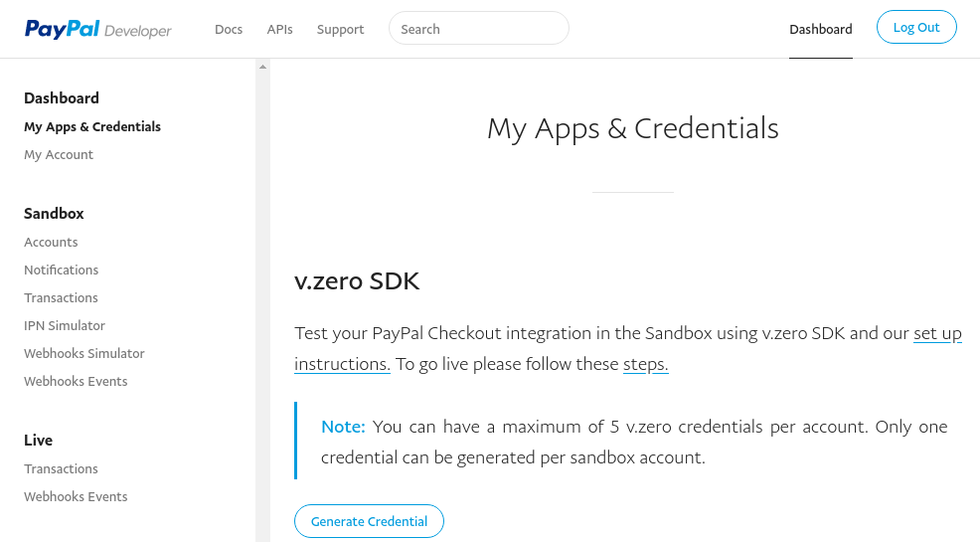980x542 pixels.
Task: Open the Webhooks Simulator
Action: coord(84,353)
